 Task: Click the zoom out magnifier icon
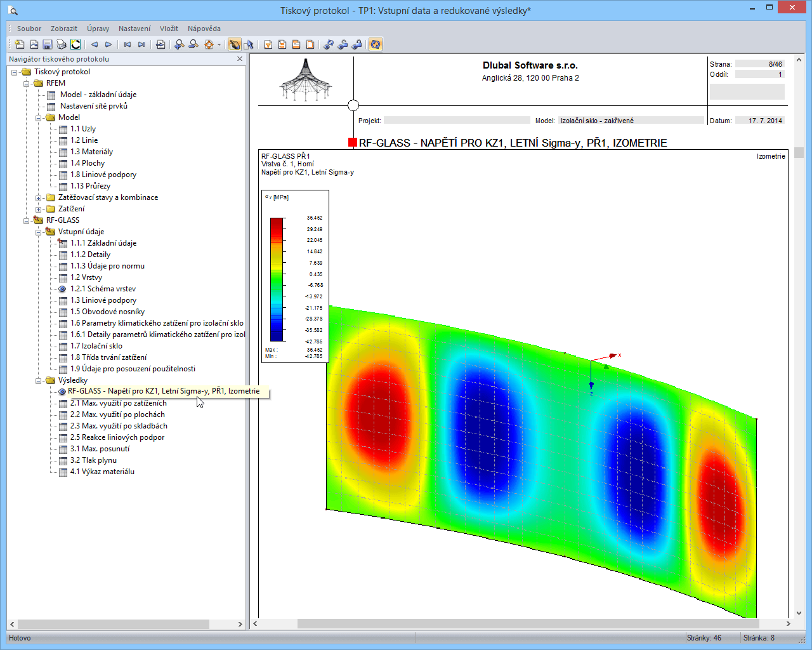193,44
